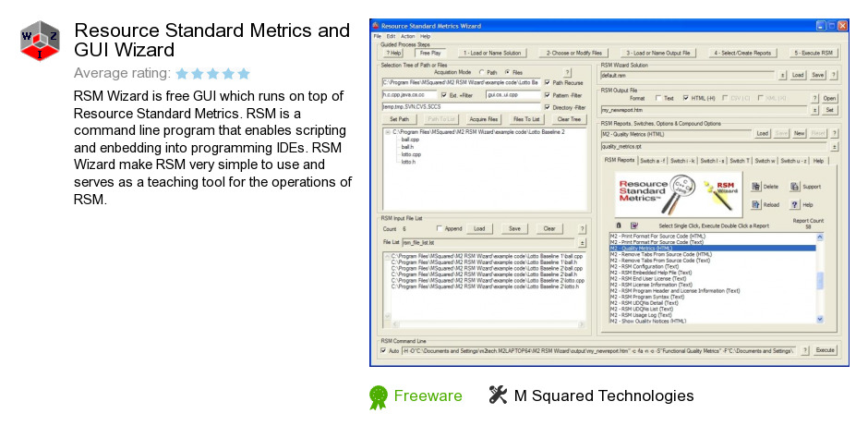This screenshot has width=868, height=438.
Task: Click the 2 - Choose or Modify Files button
Action: [573, 54]
